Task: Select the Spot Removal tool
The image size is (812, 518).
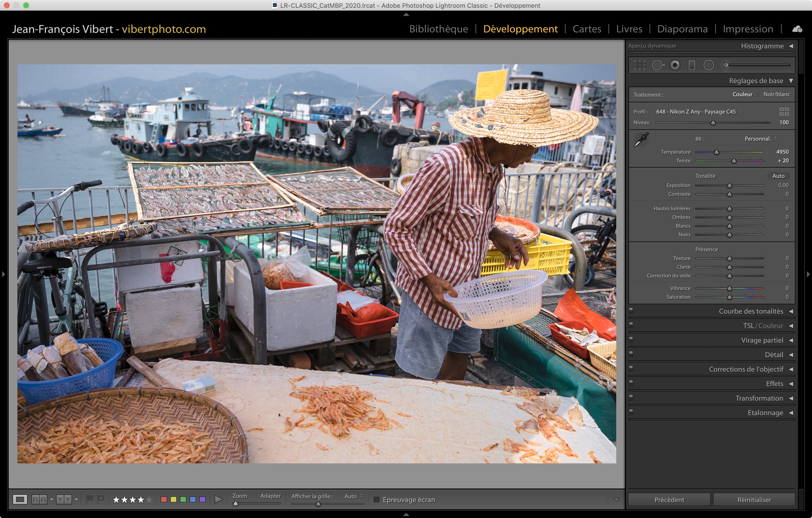Action: (657, 65)
